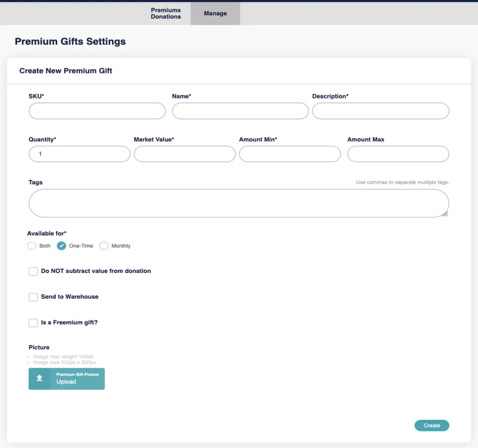Choose Monthly availability option
This screenshot has height=448, width=478.
tap(104, 246)
